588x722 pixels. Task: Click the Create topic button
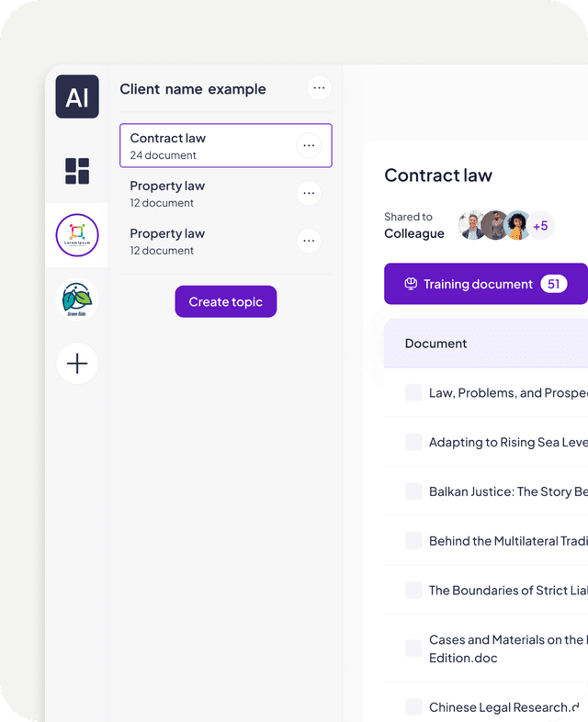(226, 301)
